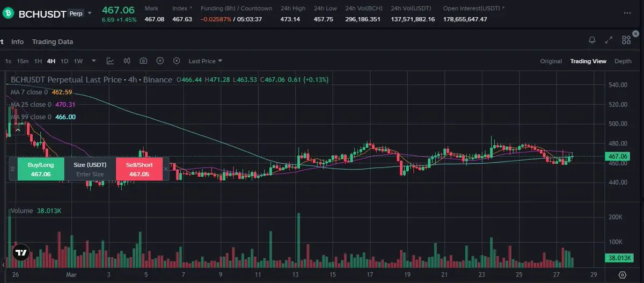Select the 1s time interval
The width and height of the screenshot is (644, 283).
(8, 61)
